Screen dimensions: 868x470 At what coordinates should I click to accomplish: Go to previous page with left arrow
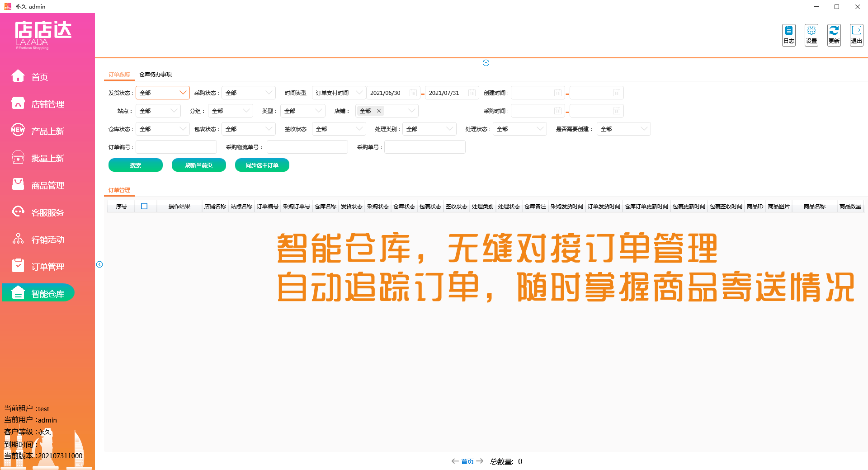(x=455, y=461)
